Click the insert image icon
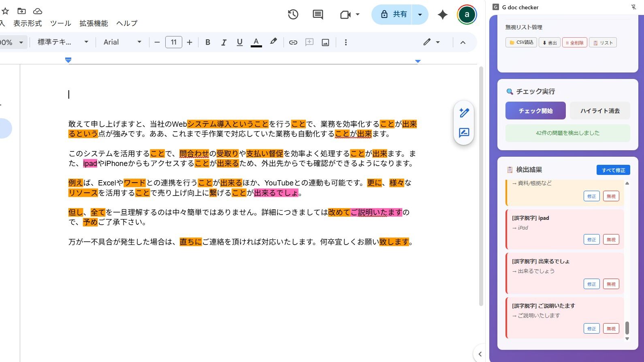The image size is (644, 362). [x=325, y=42]
